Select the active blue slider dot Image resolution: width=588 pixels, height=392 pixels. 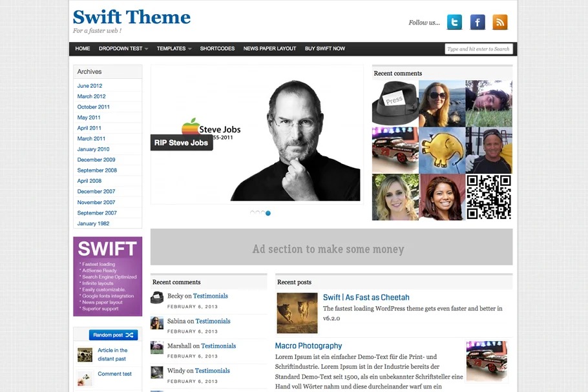coord(268,213)
